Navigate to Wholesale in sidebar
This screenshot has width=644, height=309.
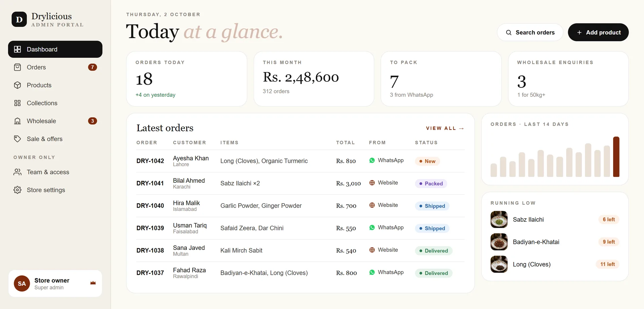pos(55,121)
